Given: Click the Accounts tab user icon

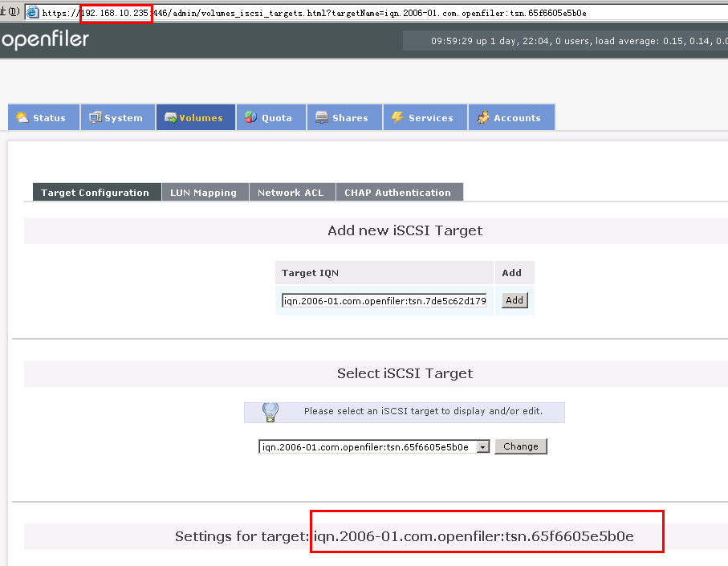Looking at the screenshot, I should click(483, 117).
